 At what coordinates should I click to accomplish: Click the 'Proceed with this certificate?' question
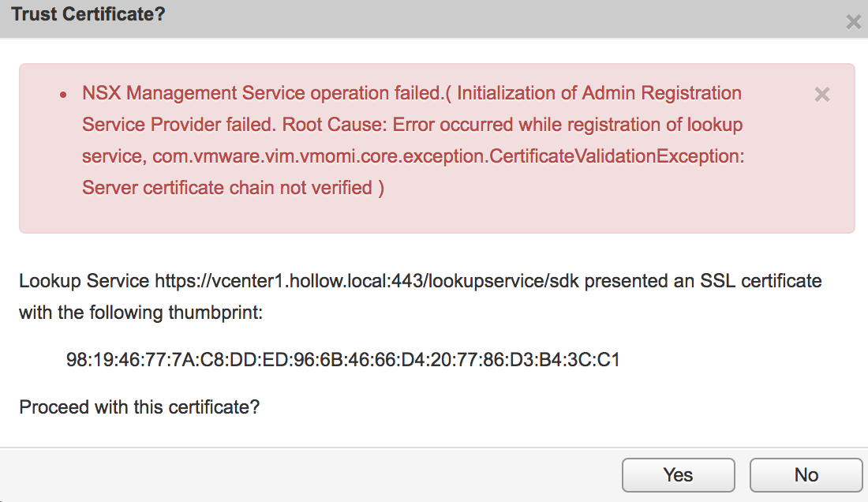(139, 407)
